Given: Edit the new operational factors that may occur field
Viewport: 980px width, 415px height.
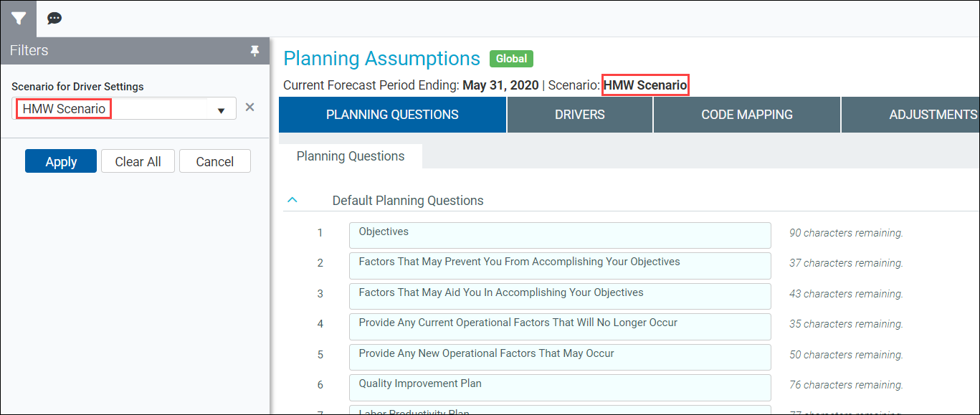Looking at the screenshot, I should pyautogui.click(x=560, y=357).
